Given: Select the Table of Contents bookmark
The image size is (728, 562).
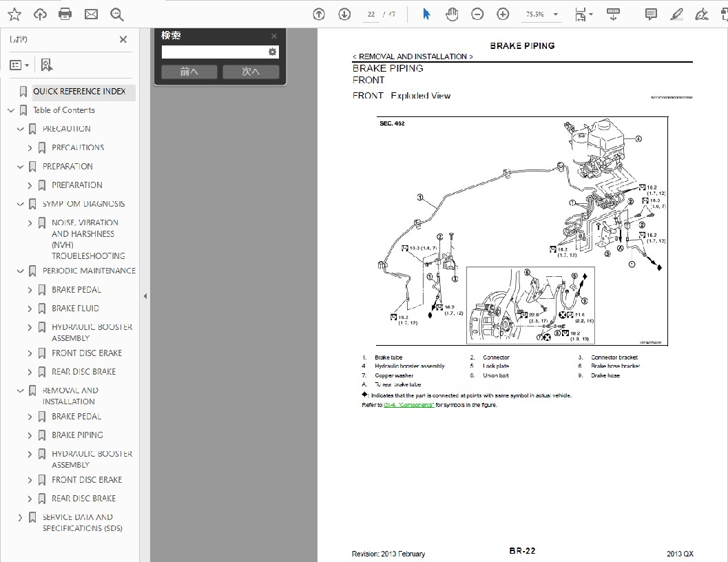Looking at the screenshot, I should (x=63, y=110).
